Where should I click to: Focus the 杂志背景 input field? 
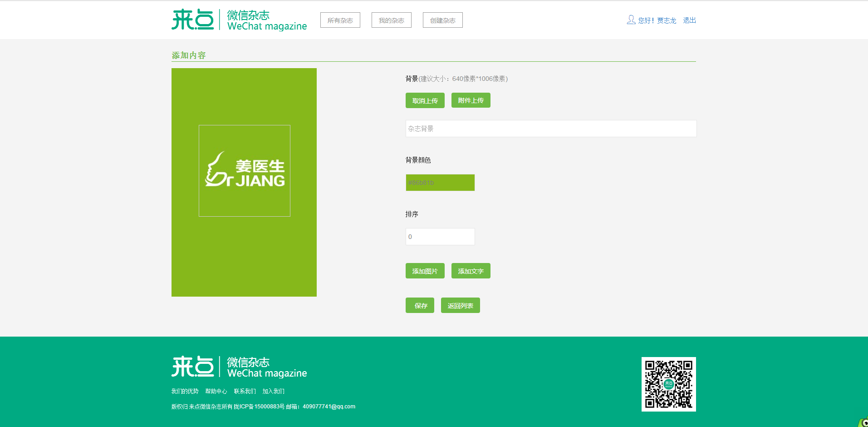point(551,129)
